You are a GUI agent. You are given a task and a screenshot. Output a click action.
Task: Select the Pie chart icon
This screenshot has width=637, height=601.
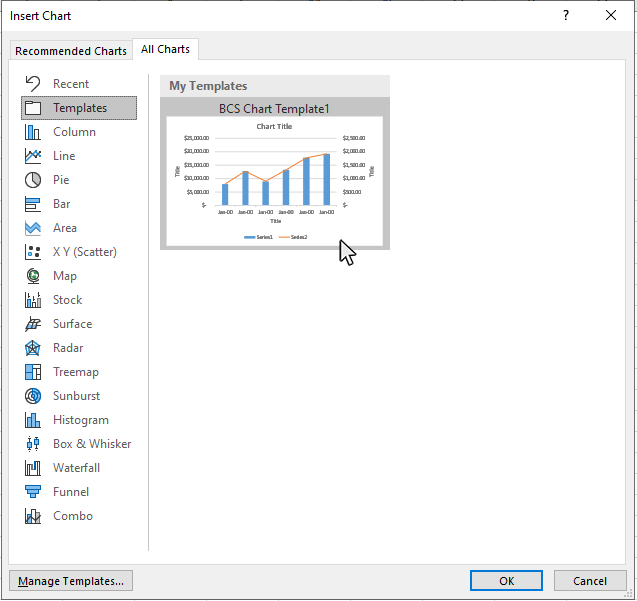(32, 180)
